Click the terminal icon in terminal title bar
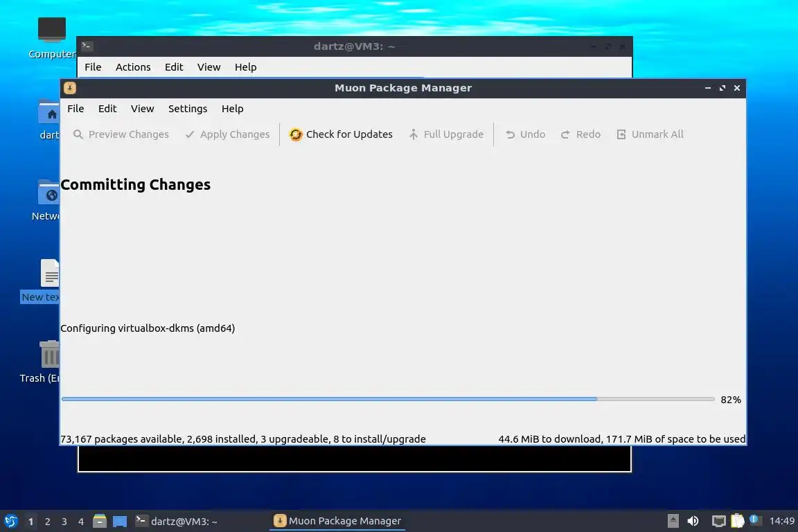The width and height of the screenshot is (798, 532). (87, 46)
